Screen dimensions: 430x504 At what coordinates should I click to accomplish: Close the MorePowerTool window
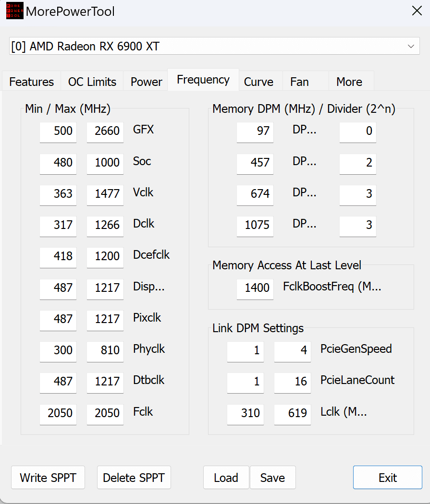point(417,11)
